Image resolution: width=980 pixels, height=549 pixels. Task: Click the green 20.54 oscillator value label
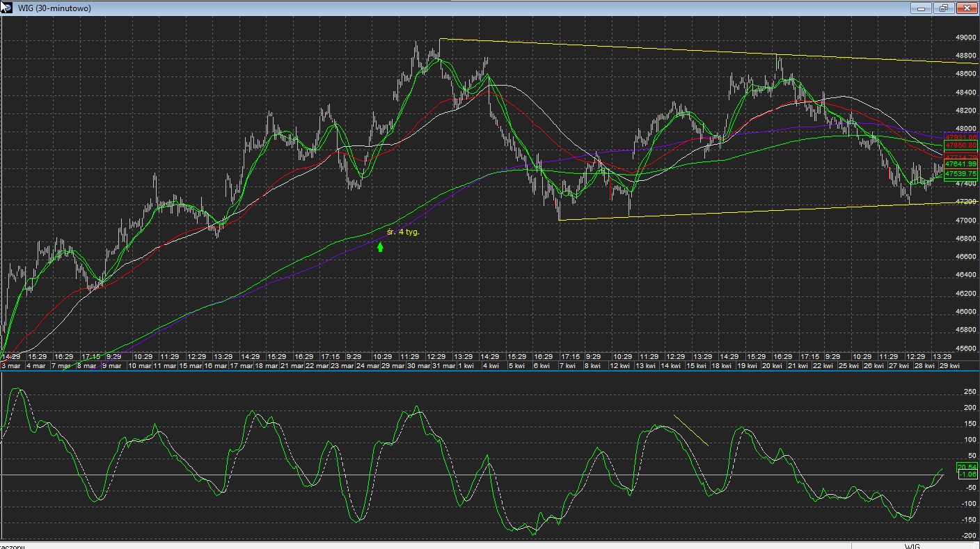click(x=967, y=467)
